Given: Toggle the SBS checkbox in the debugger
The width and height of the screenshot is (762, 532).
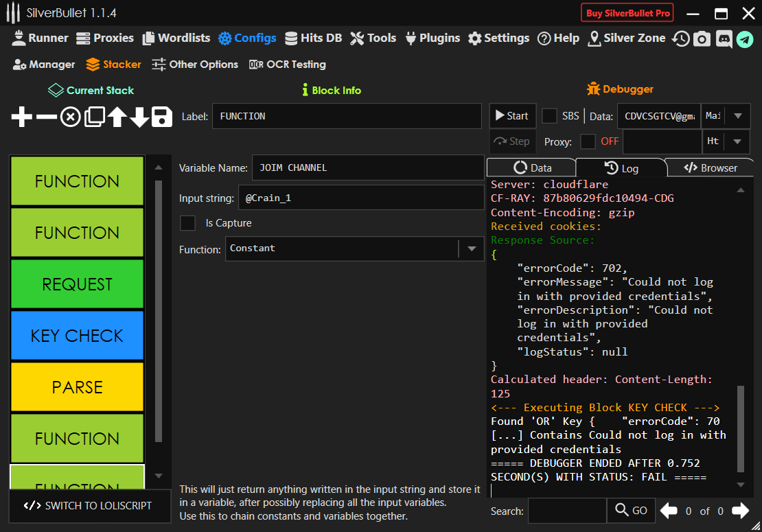Looking at the screenshot, I should [549, 116].
